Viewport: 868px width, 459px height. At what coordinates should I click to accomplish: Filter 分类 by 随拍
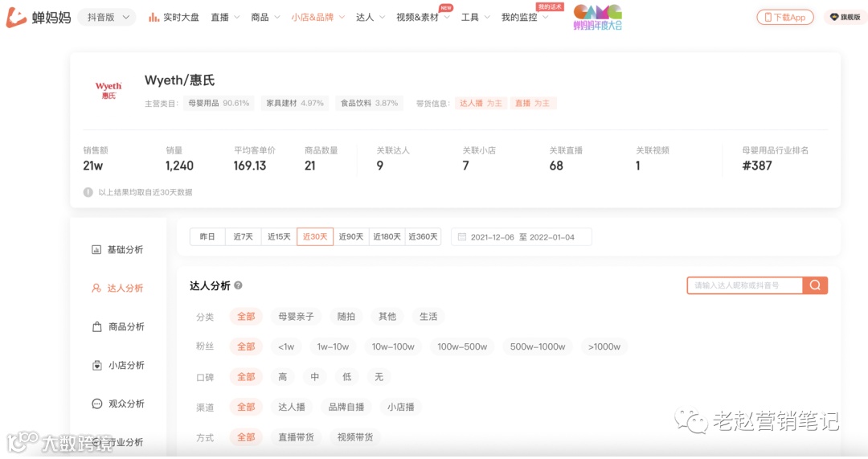346,317
